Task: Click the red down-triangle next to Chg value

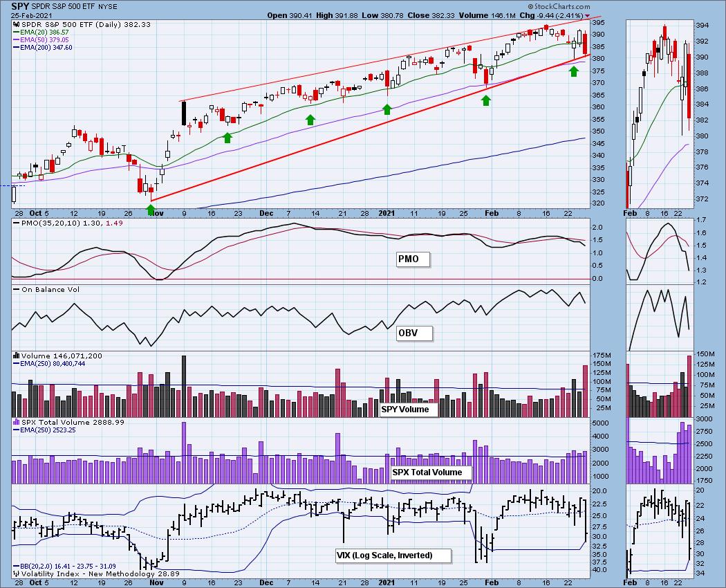Action: click(587, 16)
